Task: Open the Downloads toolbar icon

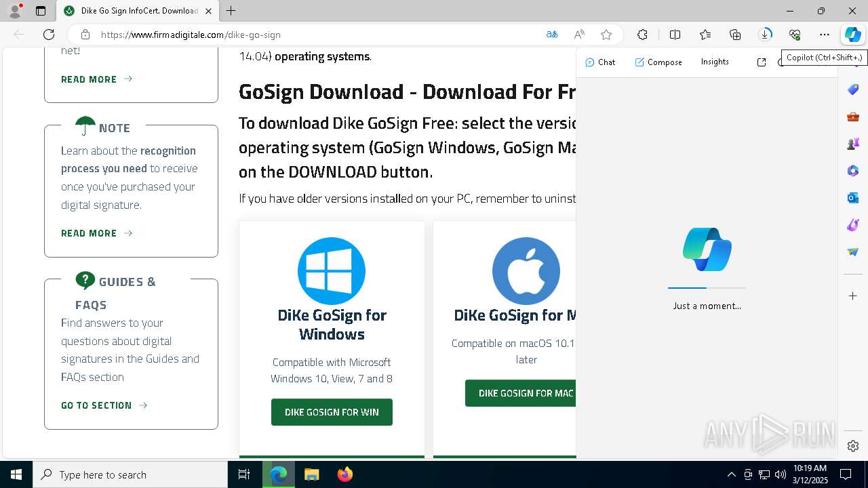Action: [x=765, y=35]
